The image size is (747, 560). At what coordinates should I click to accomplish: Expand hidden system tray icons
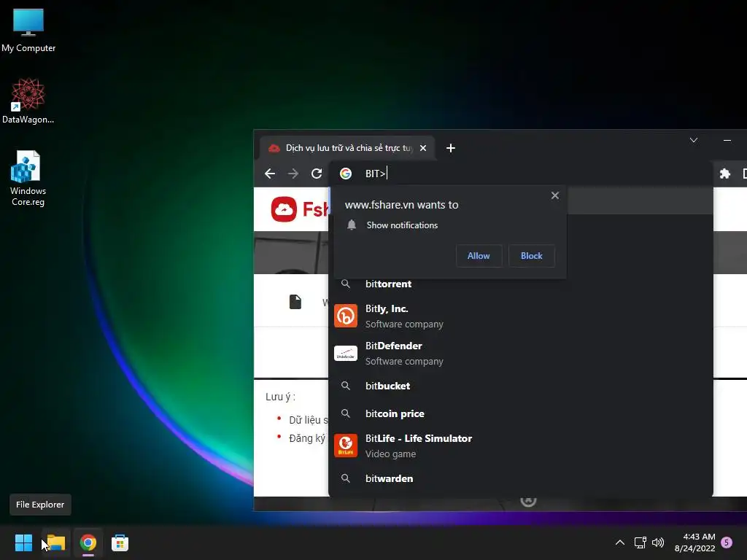[620, 542]
